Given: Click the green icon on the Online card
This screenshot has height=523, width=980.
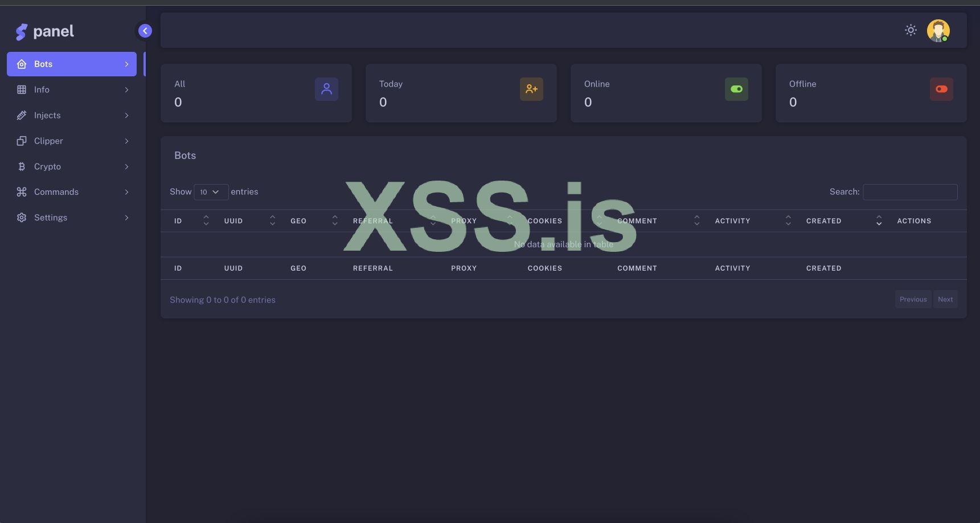Looking at the screenshot, I should [736, 89].
